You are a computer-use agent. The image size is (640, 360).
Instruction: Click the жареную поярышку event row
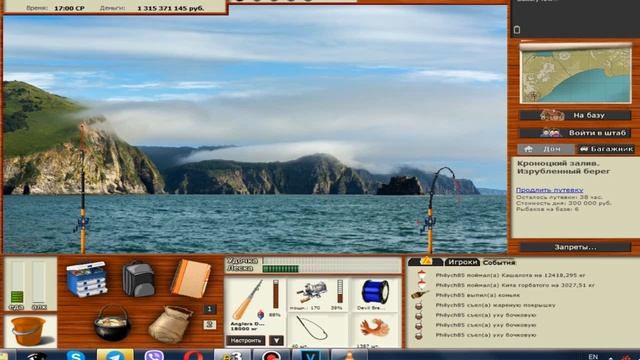tap(496, 305)
